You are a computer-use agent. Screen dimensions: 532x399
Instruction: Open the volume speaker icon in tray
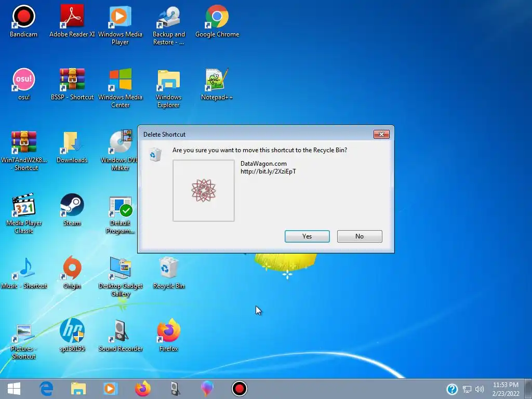point(480,389)
